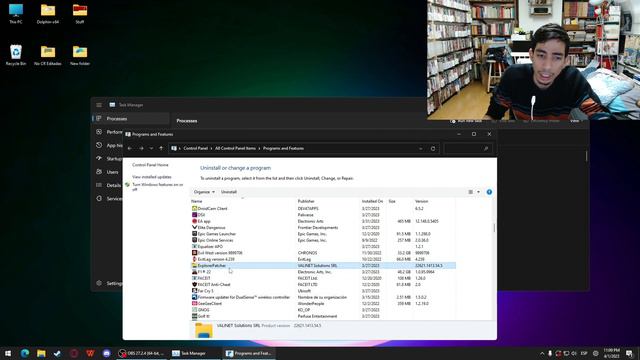Select the highlighted ExplorerPatcher entry
This screenshot has height=360, width=640.
click(x=323, y=266)
